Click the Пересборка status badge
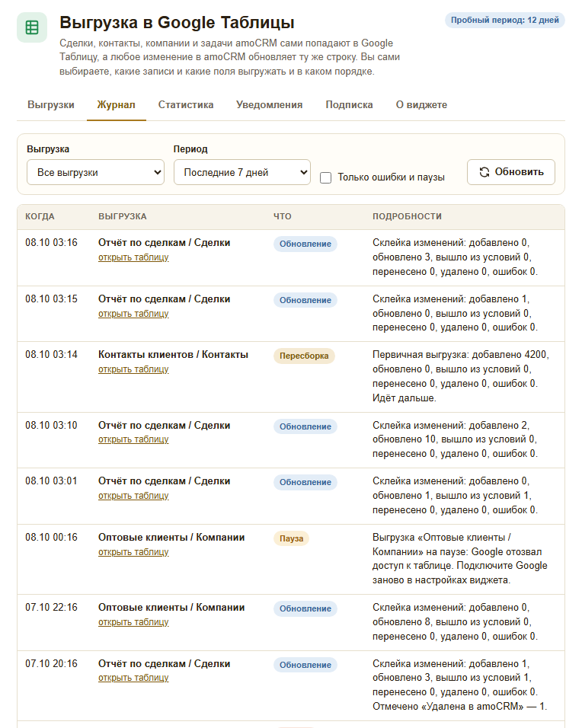 (x=304, y=356)
